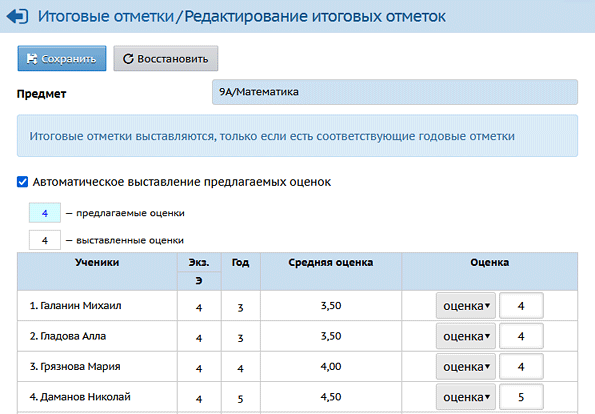Open оценка dropdown for Даманов Николай
This screenshot has height=414, width=595.
coord(466,397)
